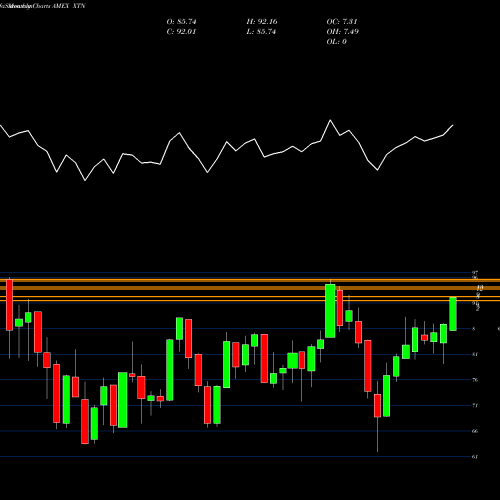
Task: Select the latest green candlestick at right edge
Action: [453, 314]
